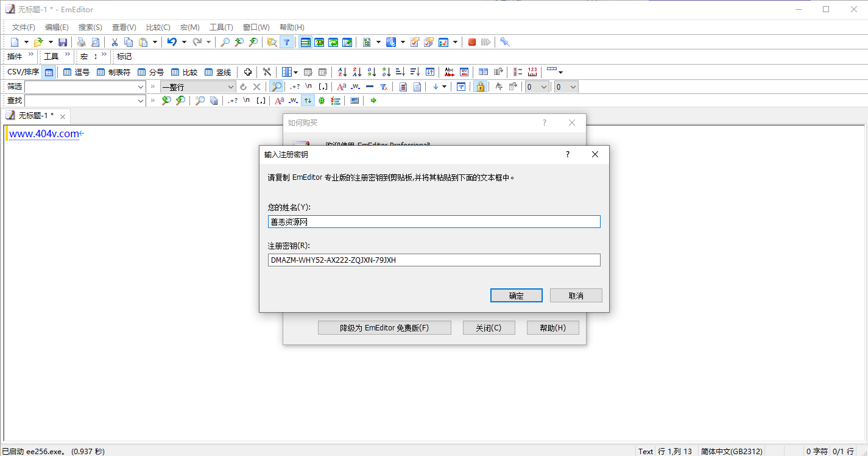
Task: Click the 确定 button in registration dialog
Action: click(x=517, y=296)
